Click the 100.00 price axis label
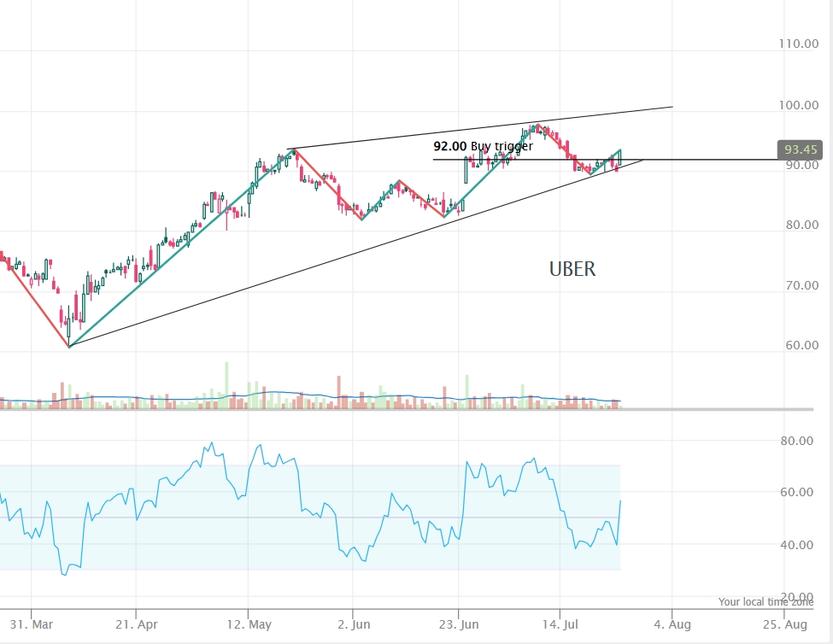The width and height of the screenshot is (833, 644). (x=799, y=105)
